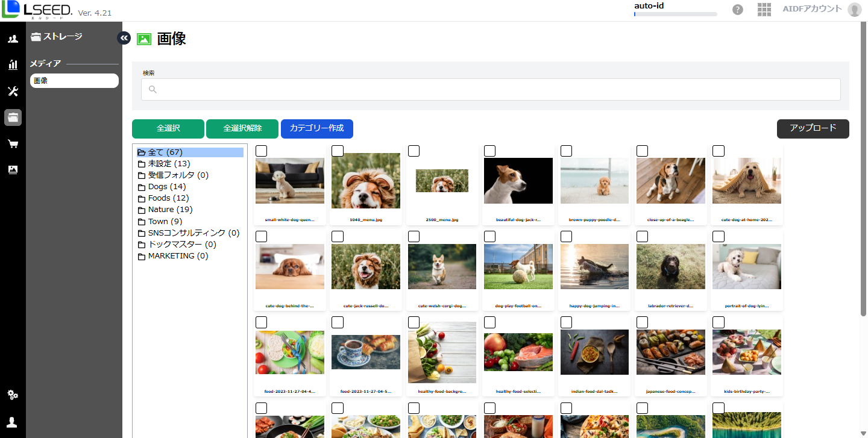Open the Dogs (14) folder

click(166, 187)
